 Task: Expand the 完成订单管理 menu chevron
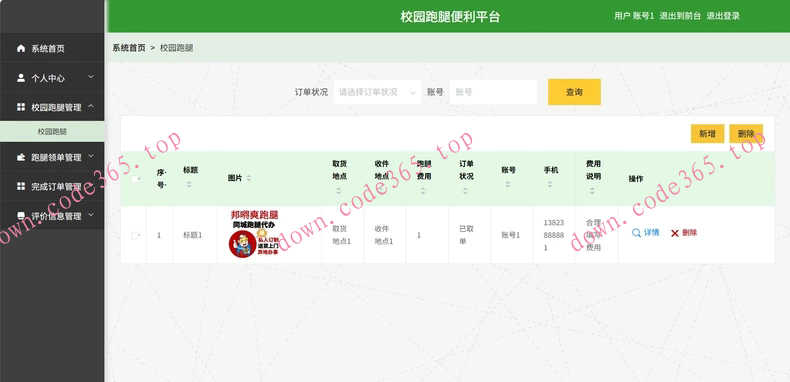click(91, 185)
